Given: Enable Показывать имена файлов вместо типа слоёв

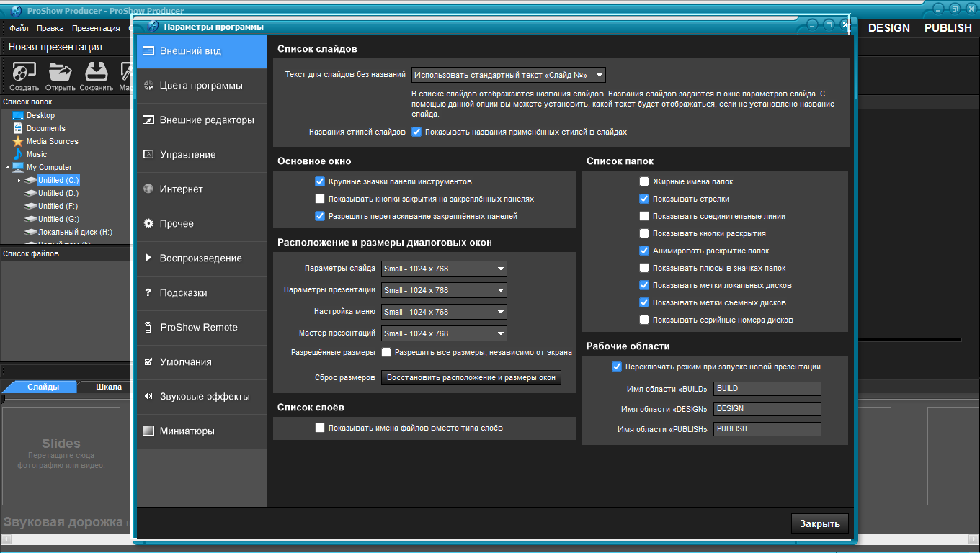Looking at the screenshot, I should click(320, 428).
